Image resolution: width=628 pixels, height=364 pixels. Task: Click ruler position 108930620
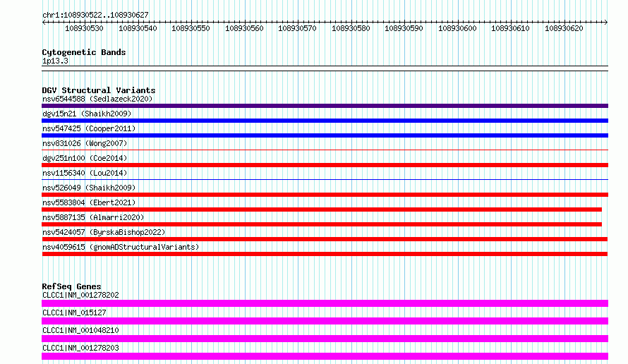coord(564,28)
